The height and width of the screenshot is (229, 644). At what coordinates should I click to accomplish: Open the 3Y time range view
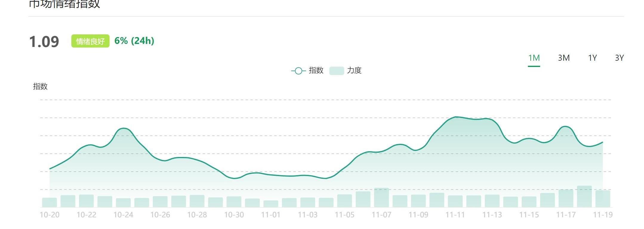(619, 58)
